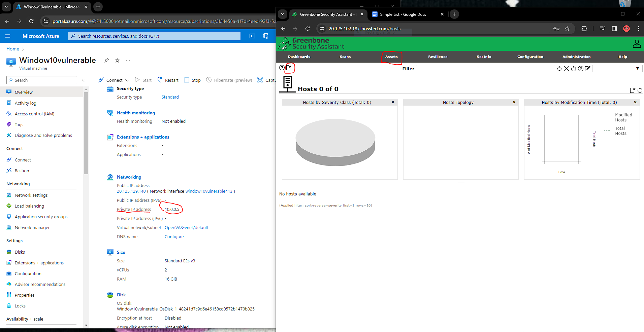Viewport: 644px width, 332px height.
Task: Switch to Simple List - Google Docs tab
Action: coord(403,14)
